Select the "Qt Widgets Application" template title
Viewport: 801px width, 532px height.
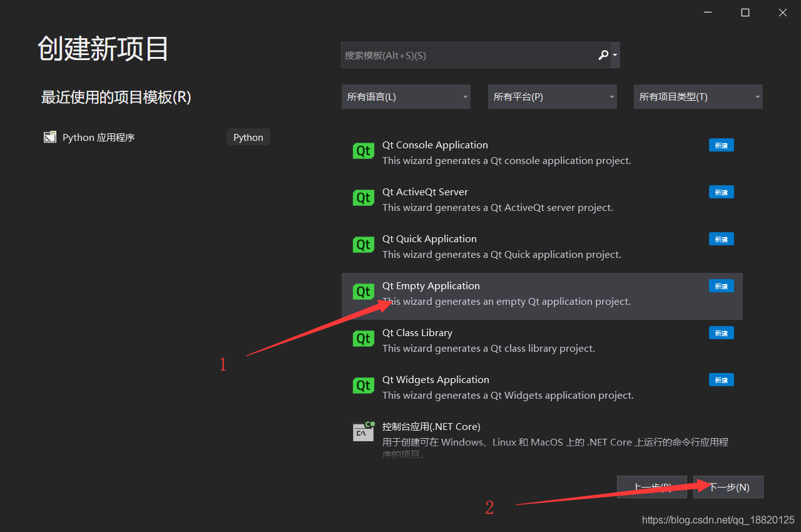(x=436, y=380)
